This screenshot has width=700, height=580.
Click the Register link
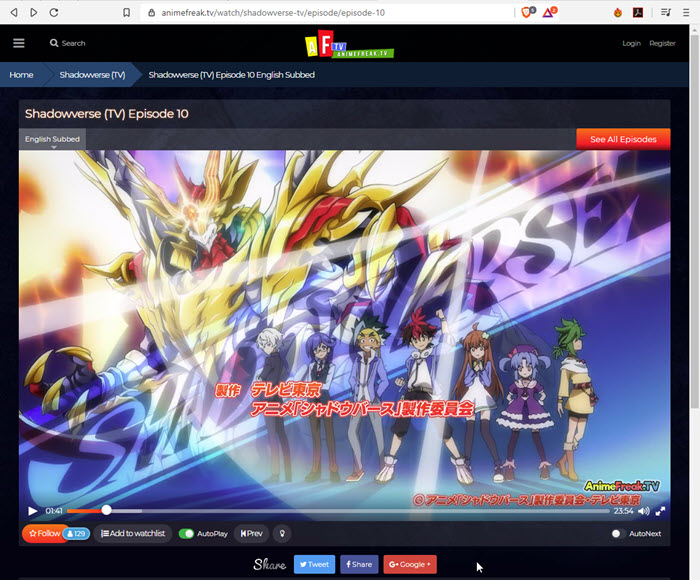point(662,43)
